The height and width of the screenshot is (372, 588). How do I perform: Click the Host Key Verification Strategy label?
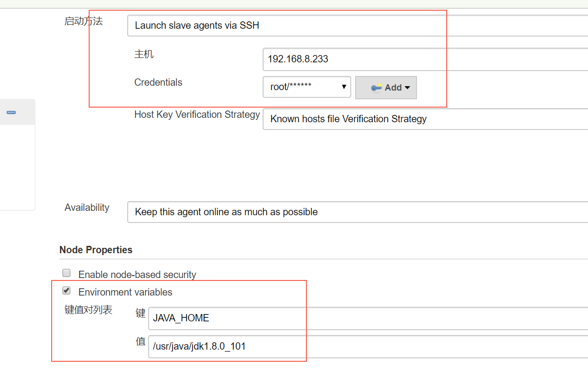pyautogui.click(x=197, y=114)
